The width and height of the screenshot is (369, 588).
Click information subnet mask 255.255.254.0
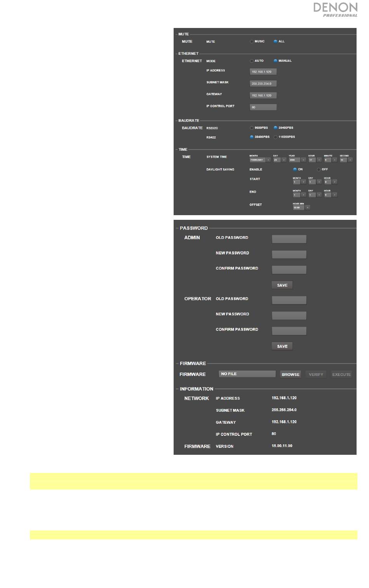pos(284,410)
